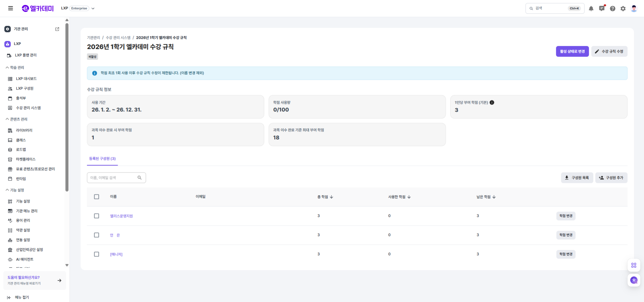
Task: Click the hamburger menu icon
Action: click(x=10, y=8)
